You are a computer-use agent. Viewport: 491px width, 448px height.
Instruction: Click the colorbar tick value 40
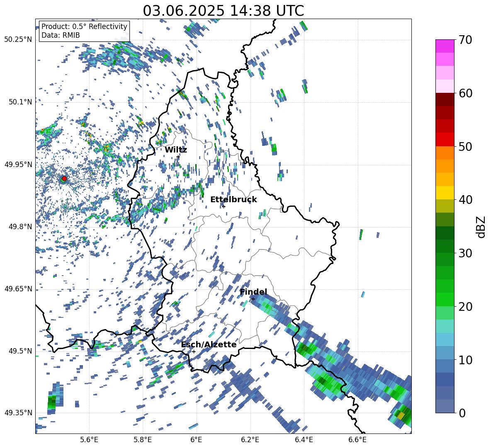pyautogui.click(x=465, y=200)
